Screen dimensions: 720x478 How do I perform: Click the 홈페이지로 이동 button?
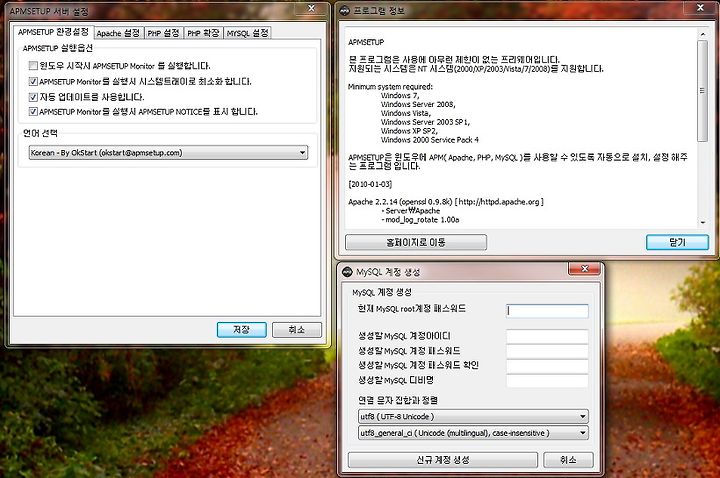[416, 242]
